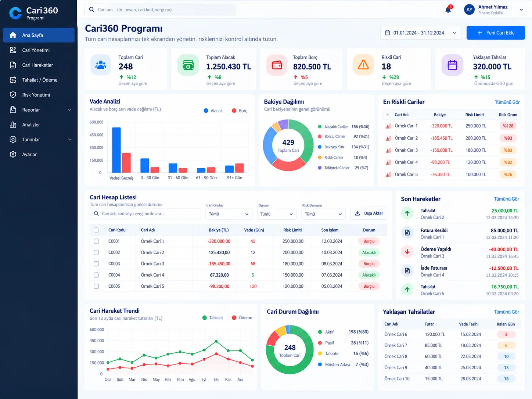Screen dimensions: 532x399
Task: Open the date range dropdown
Action: coord(421,33)
